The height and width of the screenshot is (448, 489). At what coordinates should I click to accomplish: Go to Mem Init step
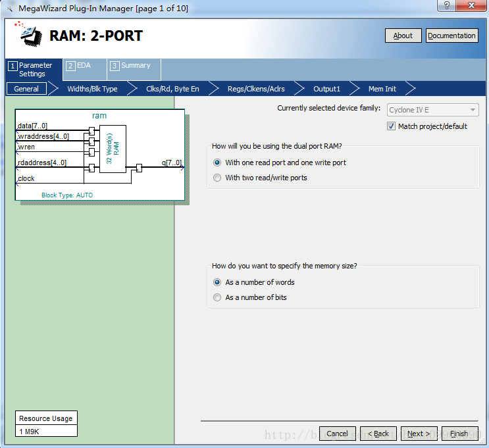coord(382,89)
